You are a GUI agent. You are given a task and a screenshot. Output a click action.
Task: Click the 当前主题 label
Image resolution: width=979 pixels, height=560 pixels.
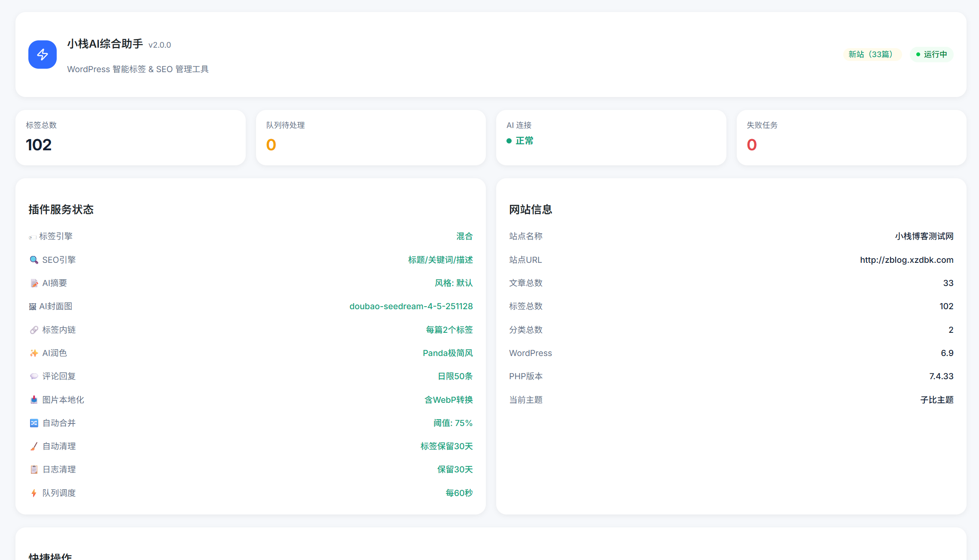pos(526,400)
